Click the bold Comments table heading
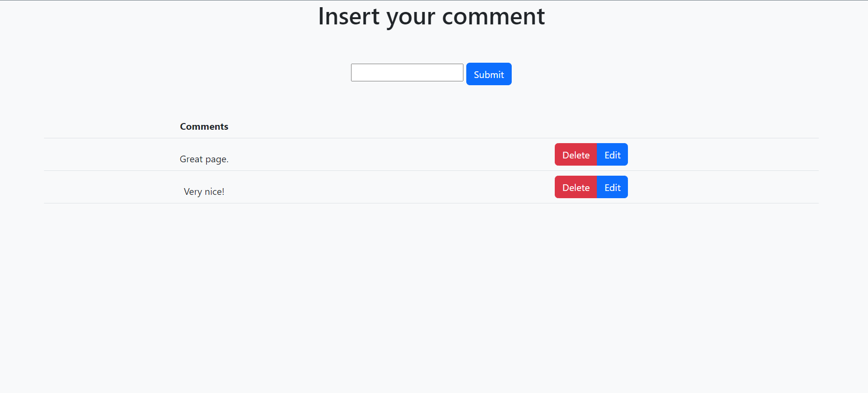 pyautogui.click(x=204, y=126)
